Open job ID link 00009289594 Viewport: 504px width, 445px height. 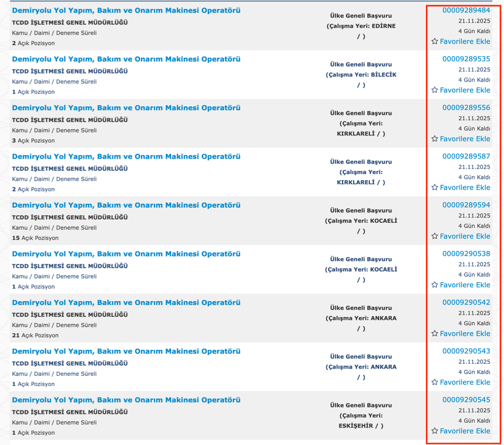coord(466,205)
